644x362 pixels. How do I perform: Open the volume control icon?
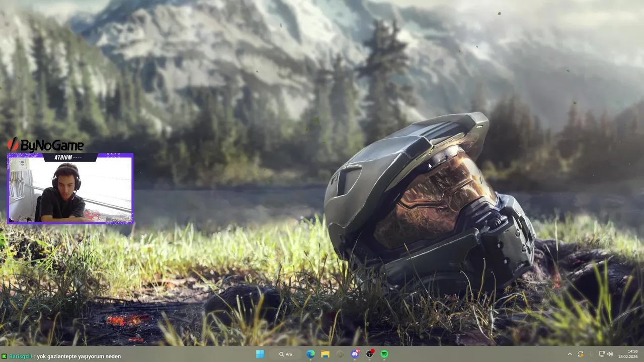pyautogui.click(x=610, y=354)
